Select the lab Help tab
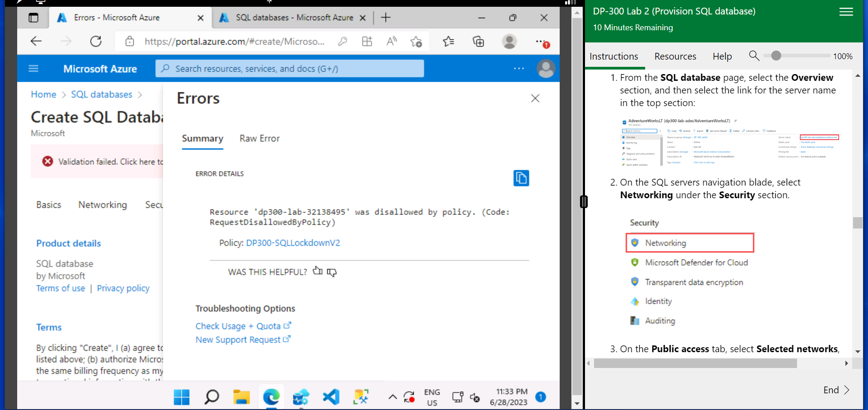 pos(722,56)
